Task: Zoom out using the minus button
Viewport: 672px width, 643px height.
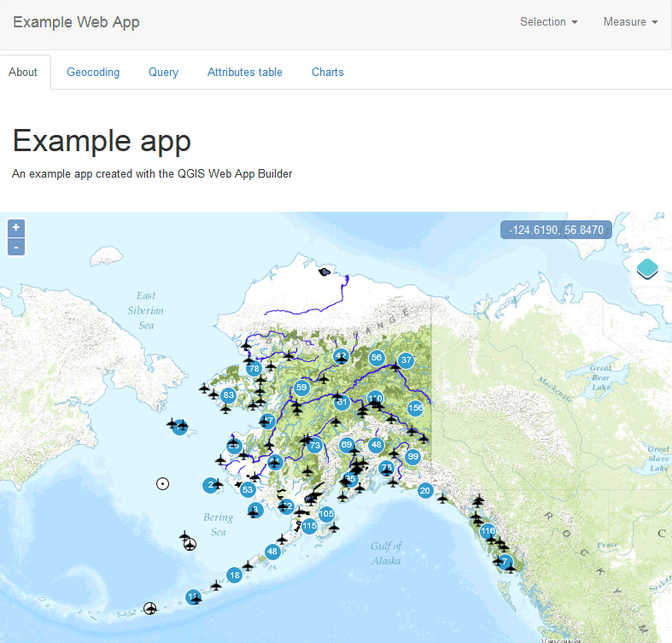Action: point(16,248)
